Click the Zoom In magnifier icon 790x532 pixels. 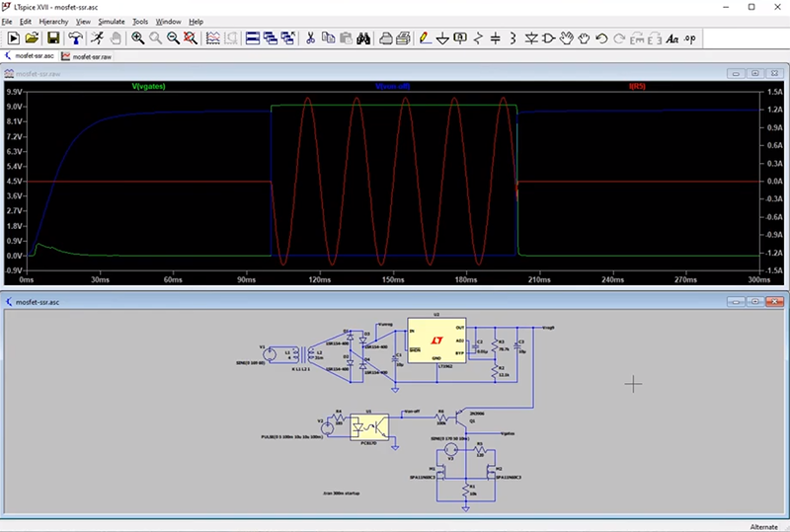(137, 38)
